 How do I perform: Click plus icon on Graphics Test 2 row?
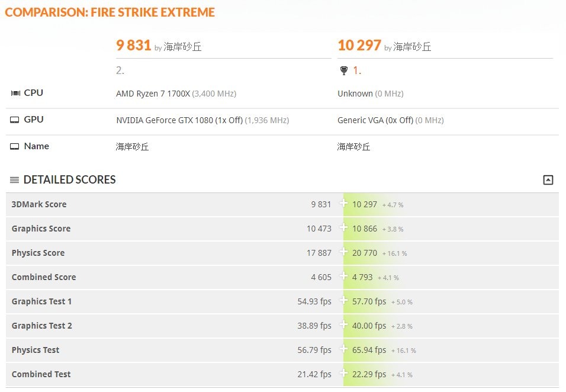pyautogui.click(x=343, y=324)
